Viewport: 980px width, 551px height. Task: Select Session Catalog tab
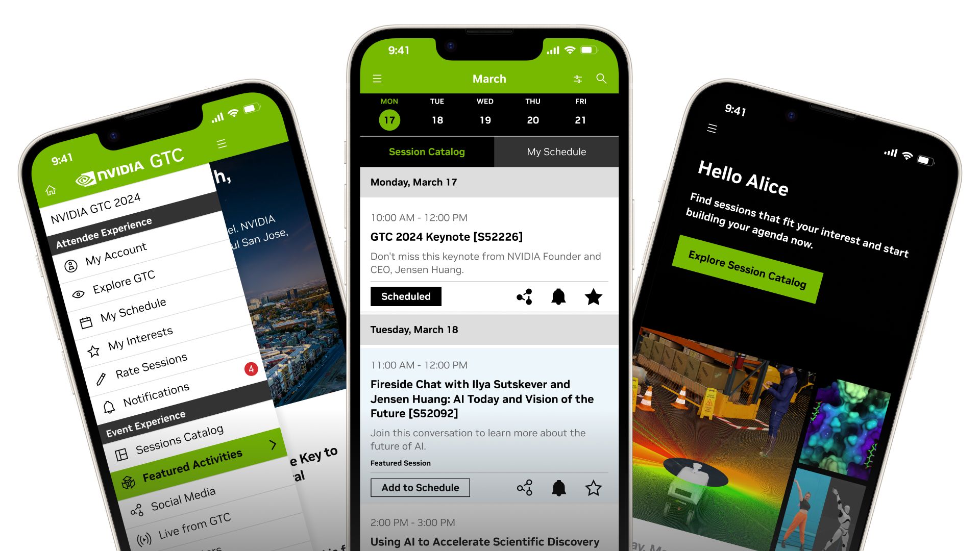[x=427, y=151]
